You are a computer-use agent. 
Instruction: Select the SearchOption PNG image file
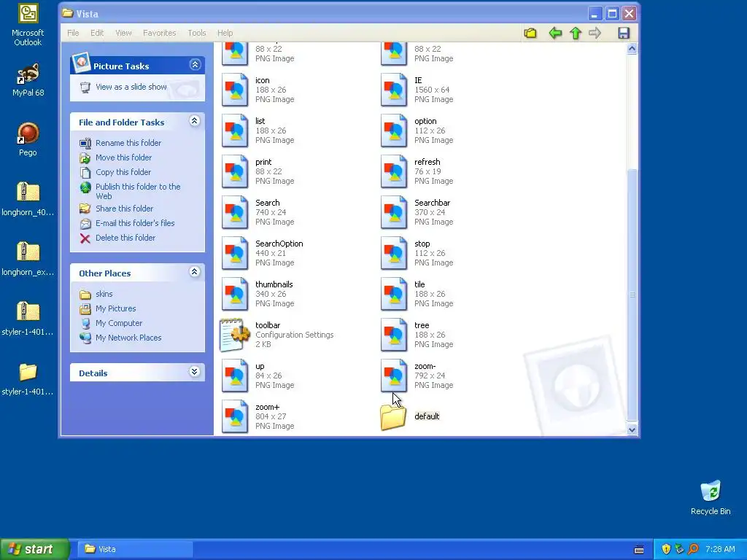point(263,253)
